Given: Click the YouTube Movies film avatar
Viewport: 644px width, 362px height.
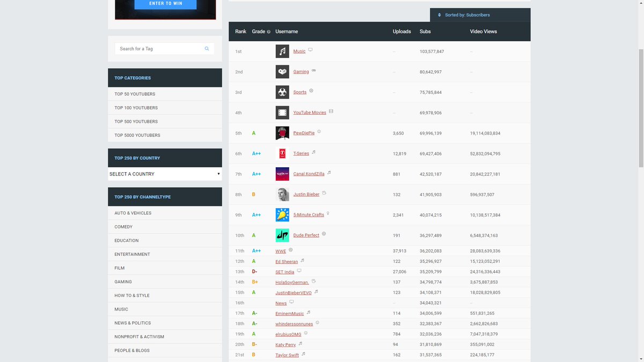Looking at the screenshot, I should (x=282, y=112).
